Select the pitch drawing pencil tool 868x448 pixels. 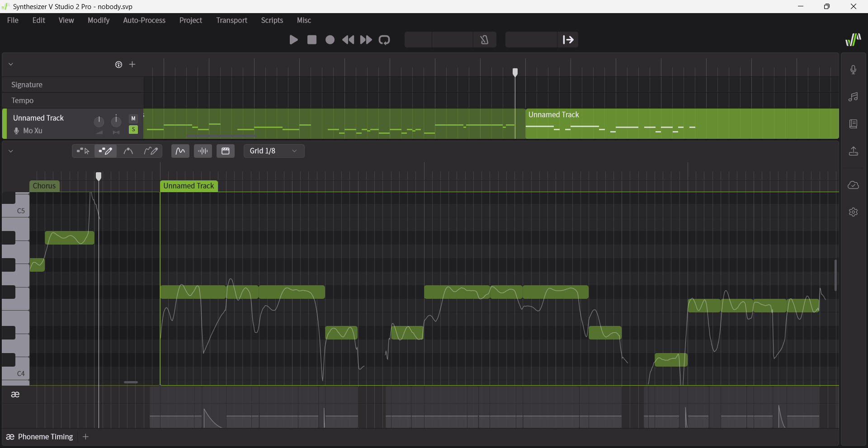pyautogui.click(x=151, y=151)
